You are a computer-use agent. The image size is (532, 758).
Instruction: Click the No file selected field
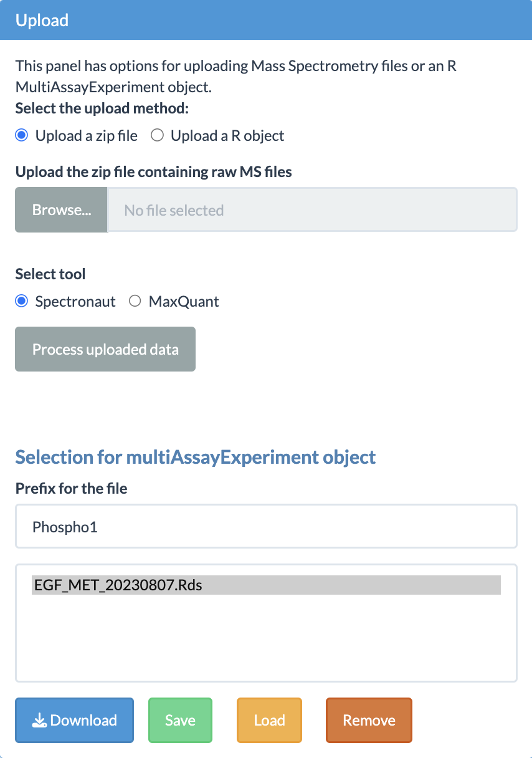313,210
